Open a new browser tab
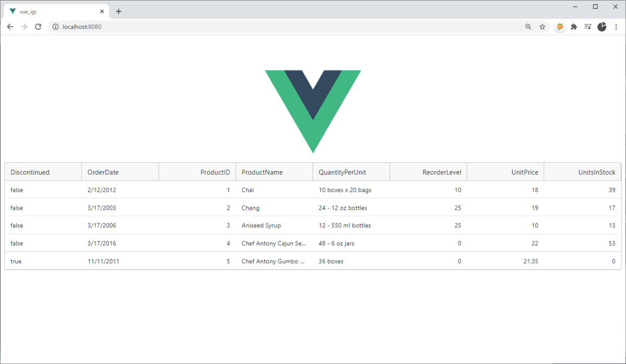Image resolution: width=626 pixels, height=364 pixels. pyautogui.click(x=118, y=11)
